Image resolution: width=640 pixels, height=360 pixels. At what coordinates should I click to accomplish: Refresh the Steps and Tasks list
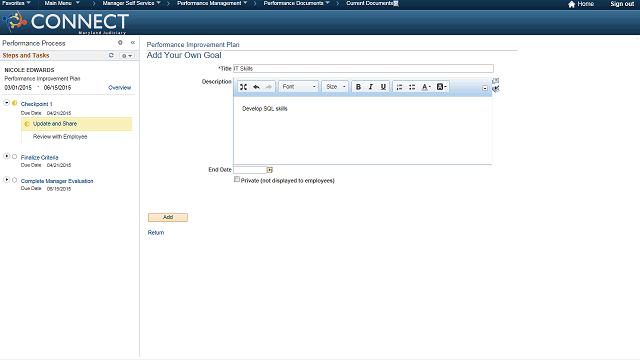click(111, 55)
